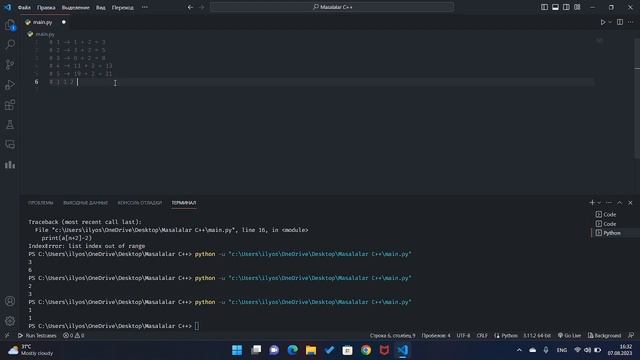
Task: Open the Правка menu
Action: point(46,7)
